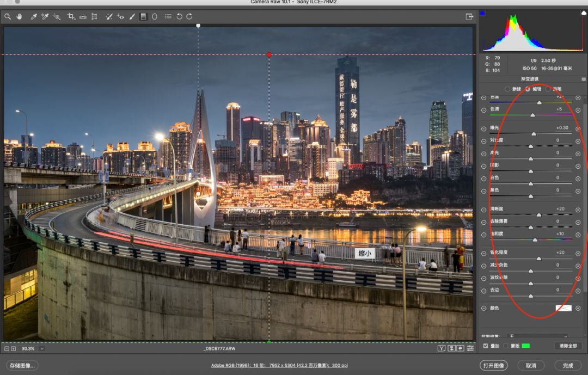588x375 pixels.
Task: Increase 清晰度 with the plus button
Action: point(578,210)
